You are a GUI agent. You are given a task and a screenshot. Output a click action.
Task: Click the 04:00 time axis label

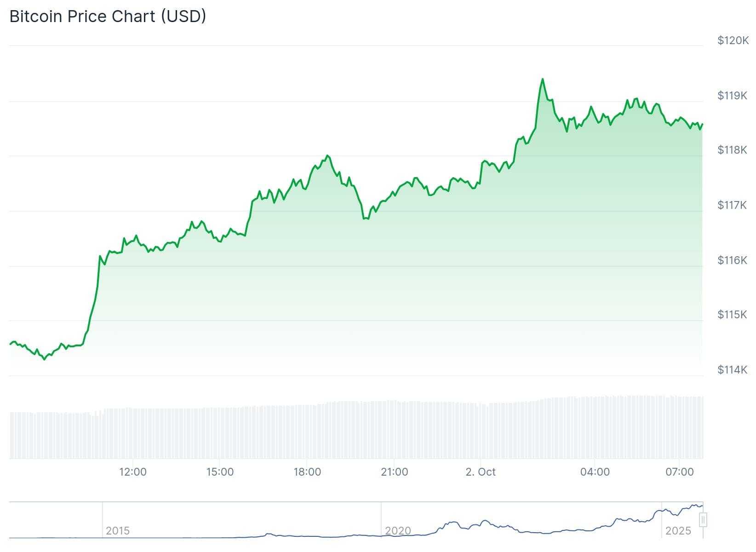click(595, 472)
